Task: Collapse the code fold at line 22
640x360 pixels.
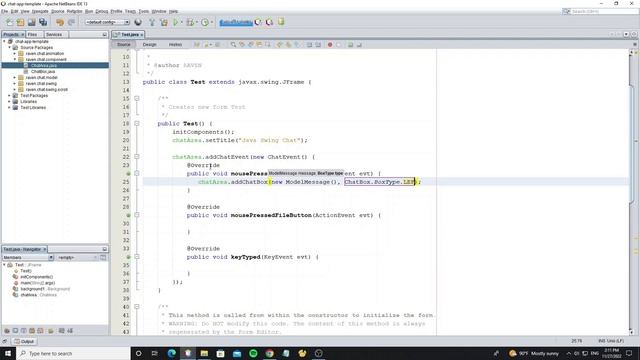Action: [x=137, y=157]
